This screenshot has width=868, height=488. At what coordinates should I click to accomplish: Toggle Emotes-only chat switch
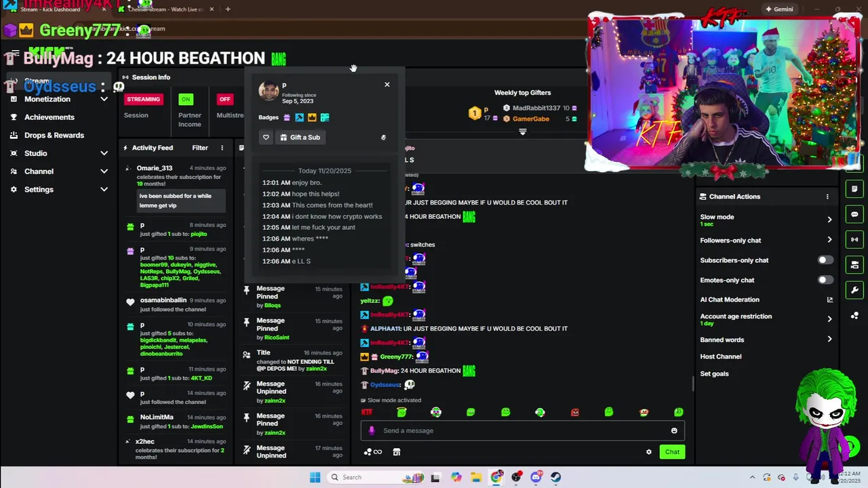coord(825,280)
